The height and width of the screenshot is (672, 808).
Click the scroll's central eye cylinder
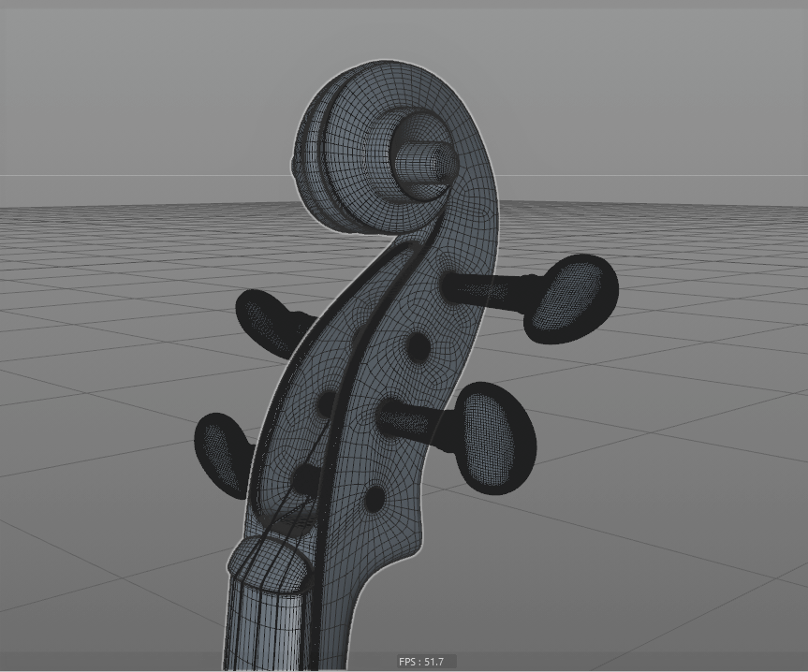[428, 161]
